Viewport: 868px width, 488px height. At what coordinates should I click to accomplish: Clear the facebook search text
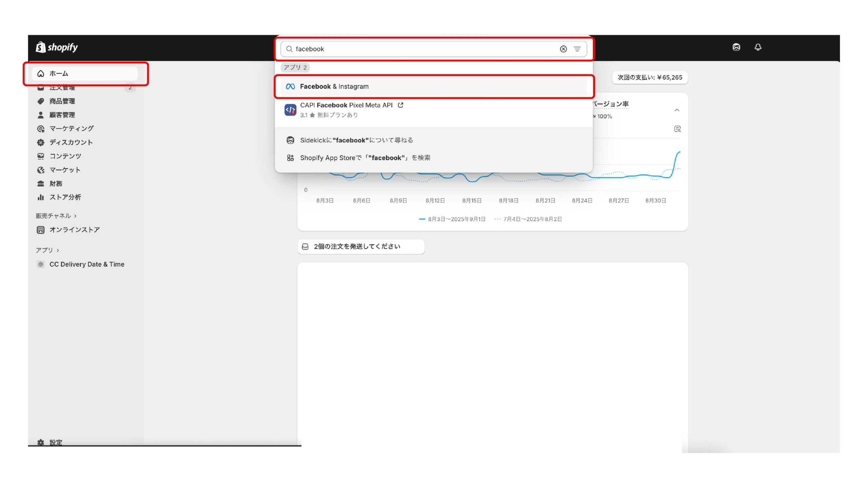click(563, 49)
